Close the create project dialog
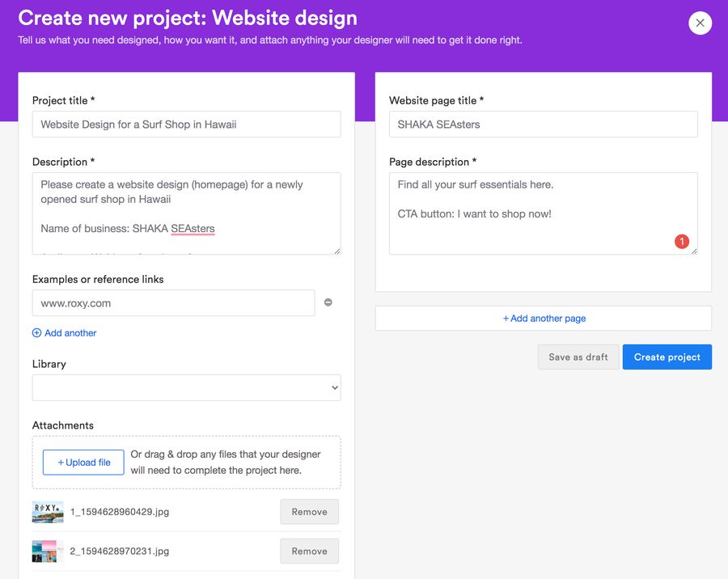This screenshot has width=728, height=579. (700, 23)
